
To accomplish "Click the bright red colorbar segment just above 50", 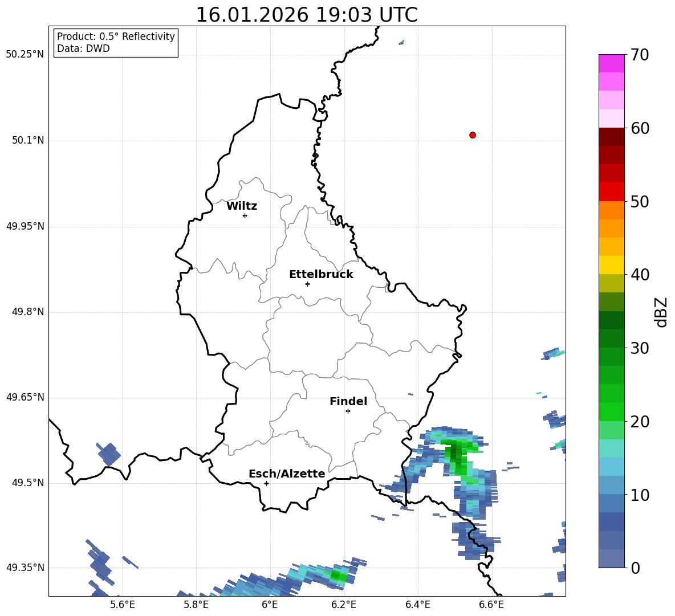I will 611,192.
